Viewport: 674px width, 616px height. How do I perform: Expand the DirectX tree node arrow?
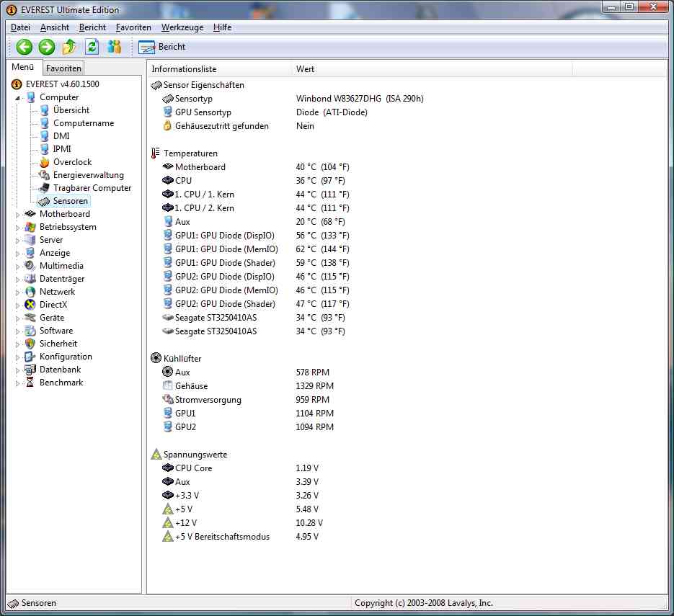click(x=17, y=305)
